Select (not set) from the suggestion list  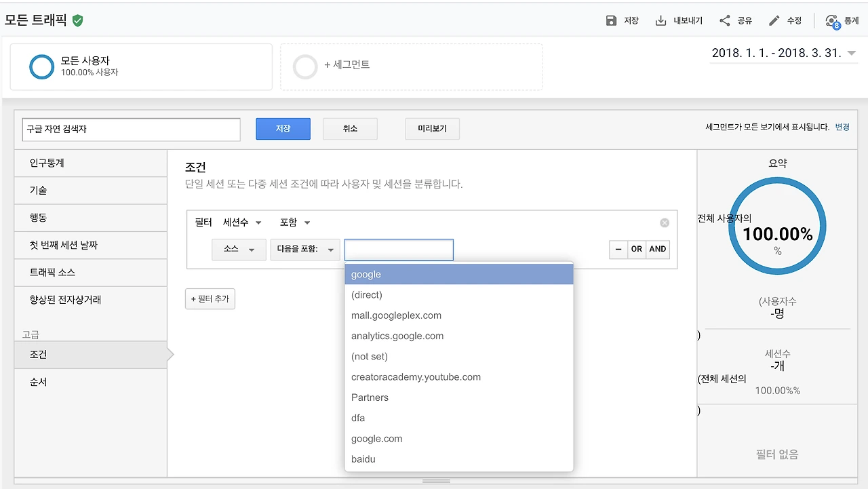tap(459, 357)
